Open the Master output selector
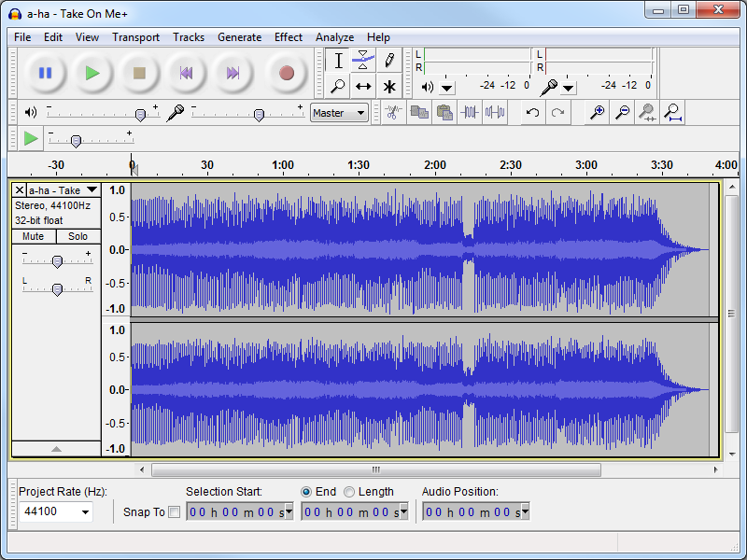Screen dimensions: 747x560 pos(338,112)
